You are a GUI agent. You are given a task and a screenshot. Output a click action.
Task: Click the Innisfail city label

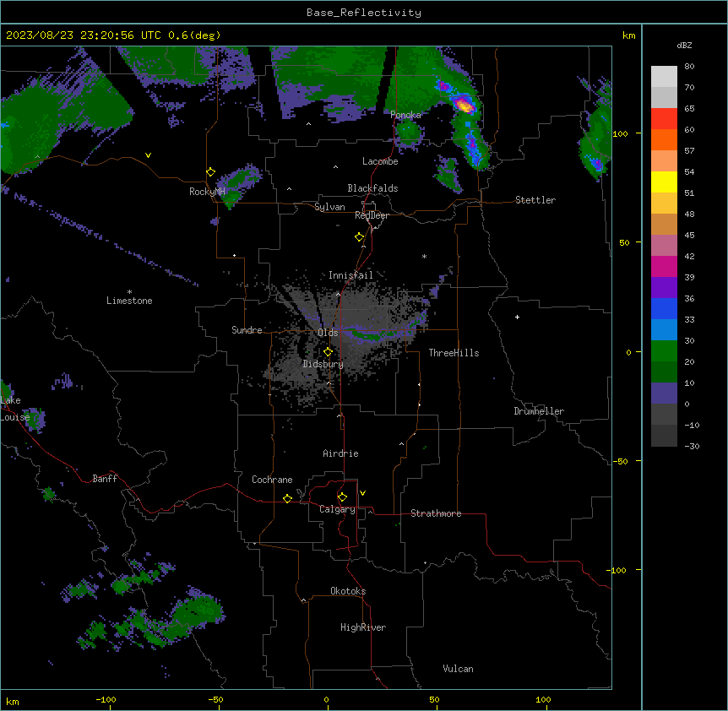[350, 275]
